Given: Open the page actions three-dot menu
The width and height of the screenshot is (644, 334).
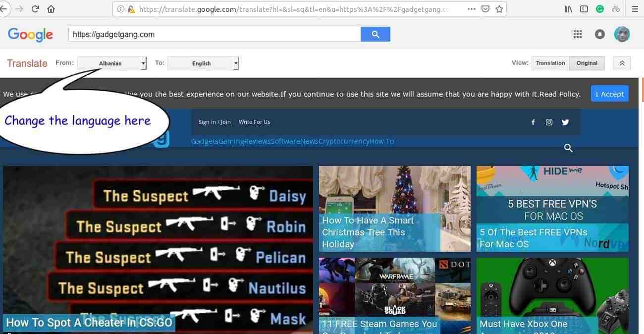Looking at the screenshot, I should pyautogui.click(x=472, y=9).
